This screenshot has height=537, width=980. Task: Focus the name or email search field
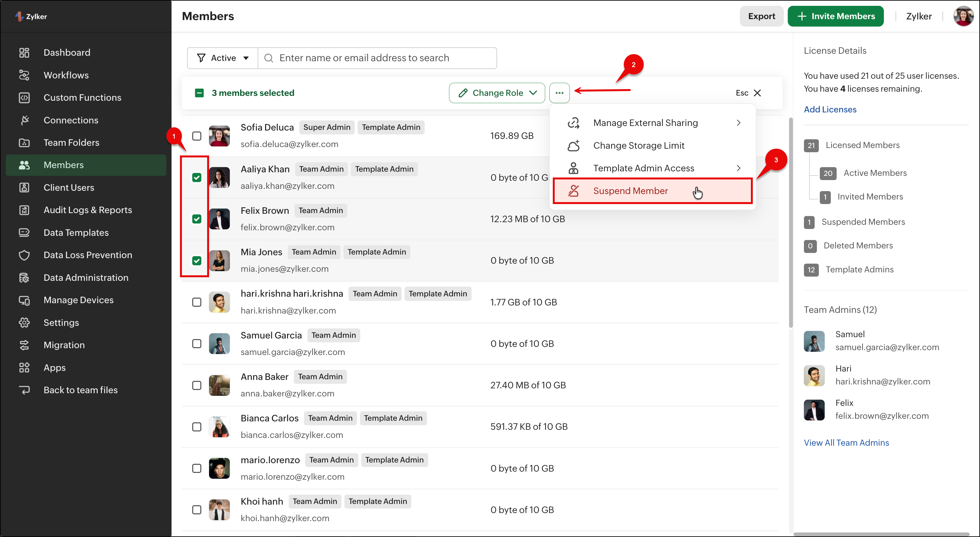377,58
